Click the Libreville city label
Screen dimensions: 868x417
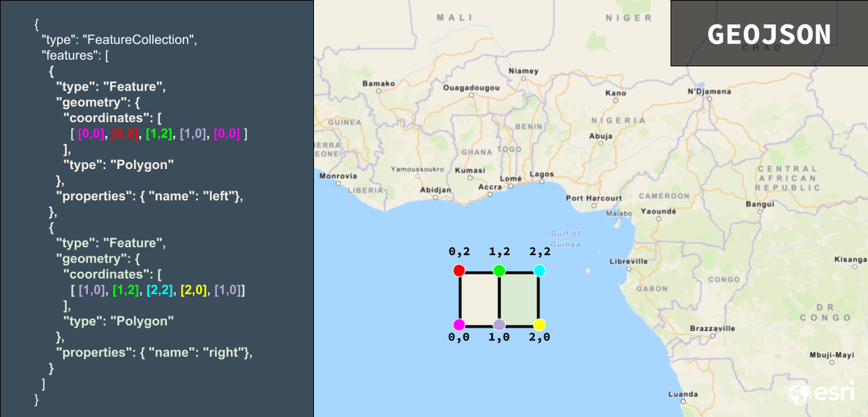[629, 261]
